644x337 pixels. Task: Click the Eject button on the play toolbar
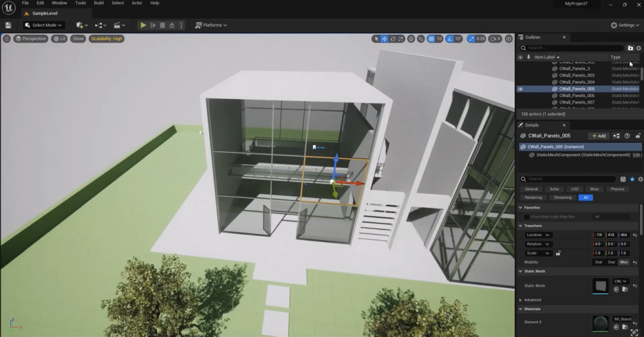(172, 25)
